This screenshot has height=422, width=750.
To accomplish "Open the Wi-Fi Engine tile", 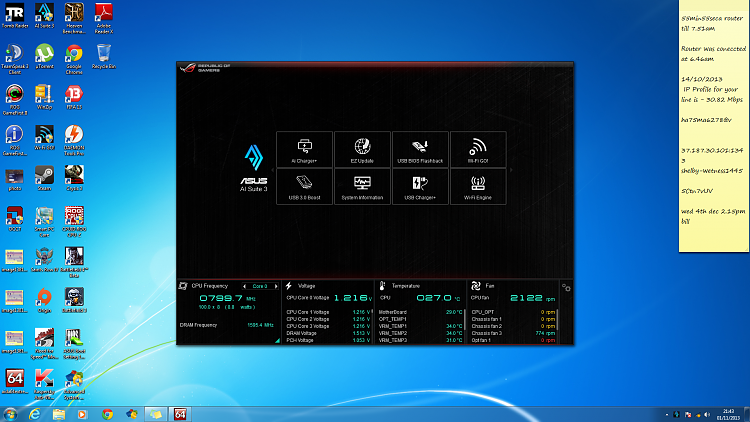I will tap(478, 186).
